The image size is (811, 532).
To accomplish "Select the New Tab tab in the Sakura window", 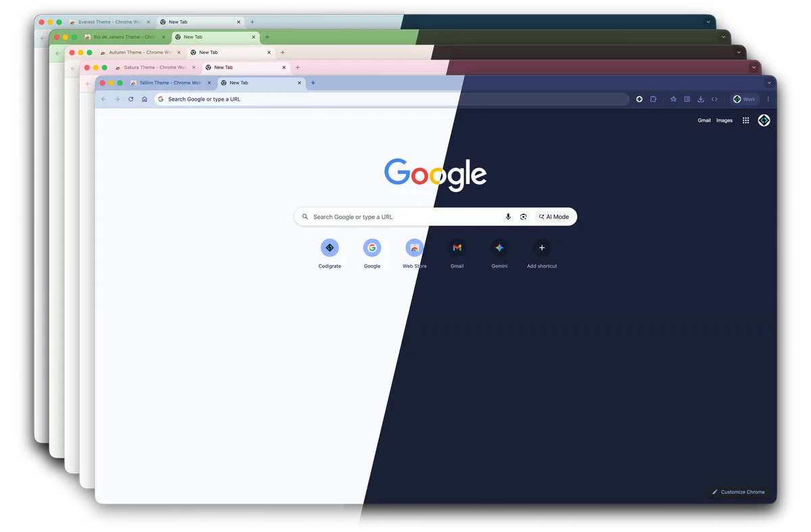I will tap(245, 68).
